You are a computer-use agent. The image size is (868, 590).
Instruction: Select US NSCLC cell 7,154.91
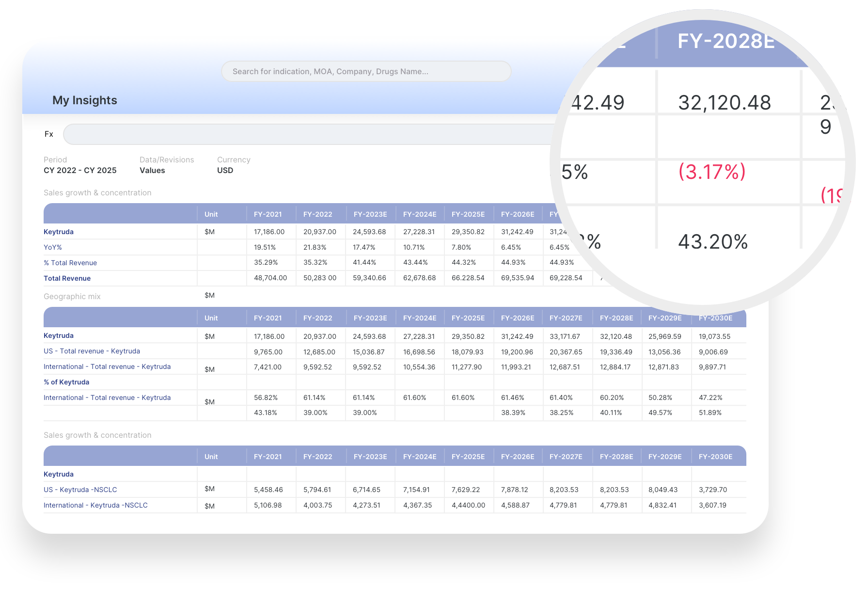[417, 490]
